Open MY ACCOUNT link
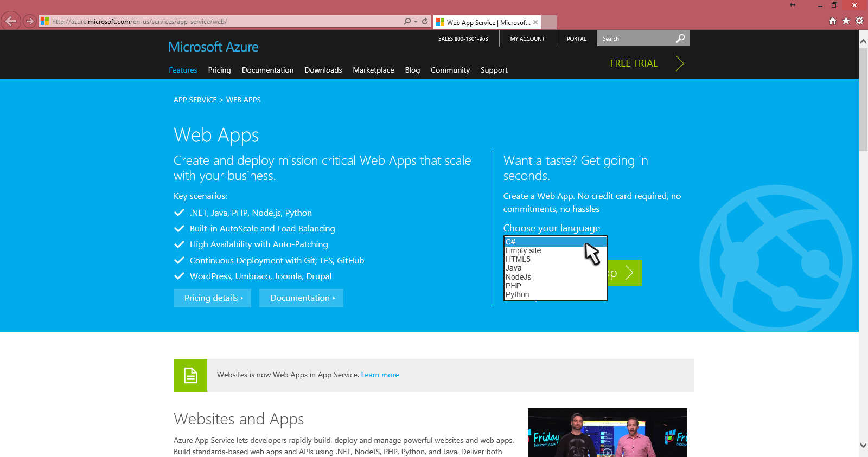 coord(527,39)
